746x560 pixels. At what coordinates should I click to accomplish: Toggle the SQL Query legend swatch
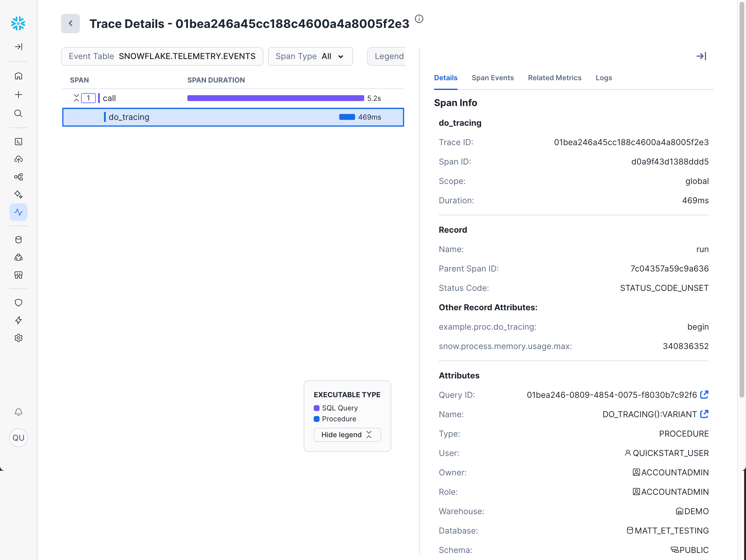(317, 408)
